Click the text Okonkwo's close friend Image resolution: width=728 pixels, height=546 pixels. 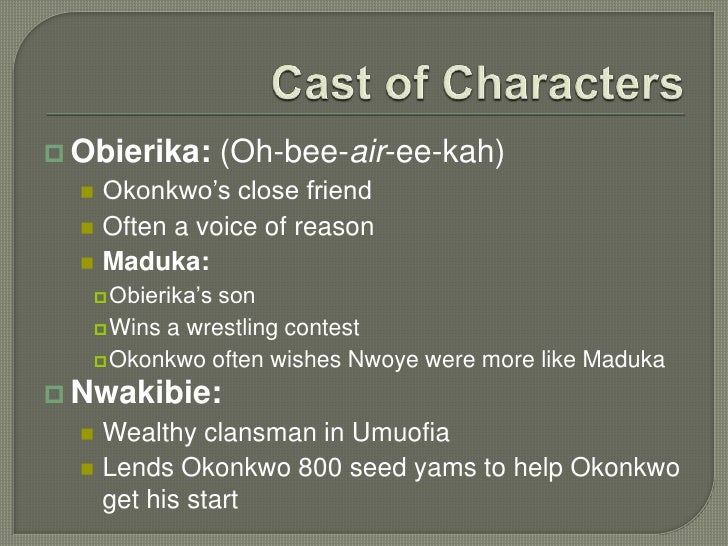click(x=237, y=190)
